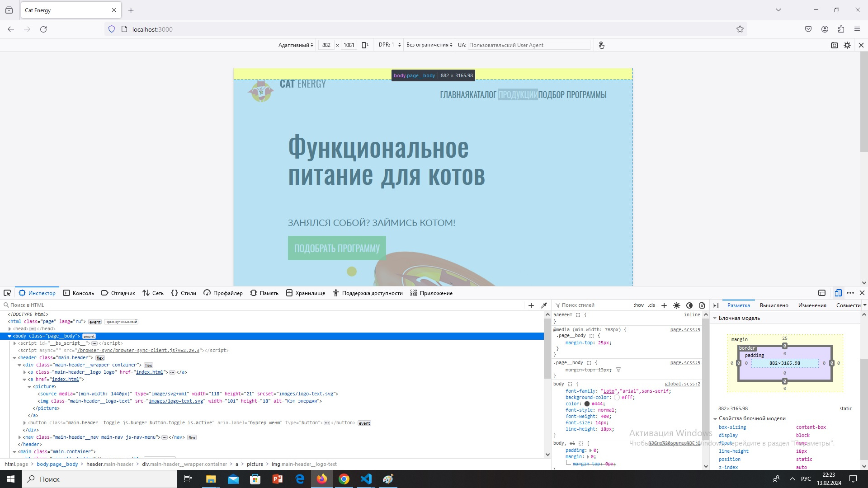Open the global.scss:2 source link

(x=682, y=384)
